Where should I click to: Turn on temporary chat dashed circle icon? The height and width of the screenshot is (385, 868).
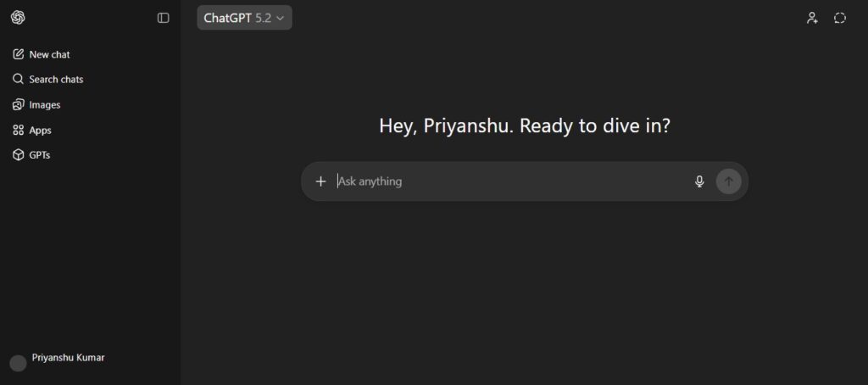[840, 18]
